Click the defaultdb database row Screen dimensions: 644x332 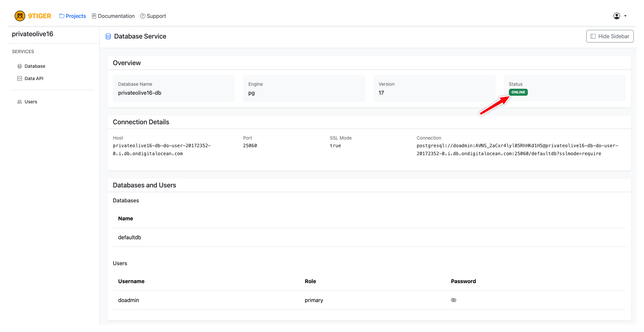point(130,237)
